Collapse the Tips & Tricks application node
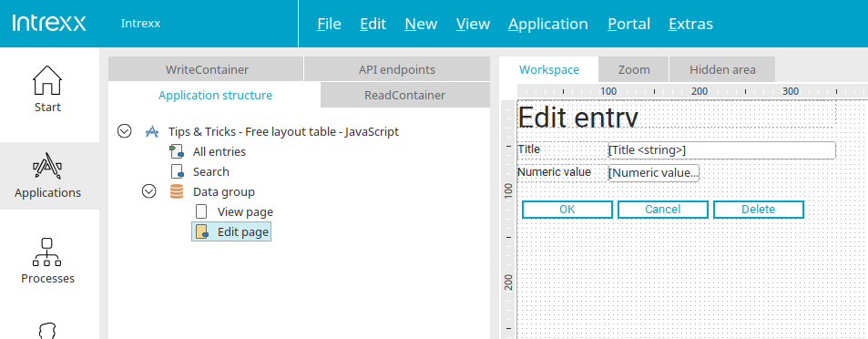 pos(125,131)
